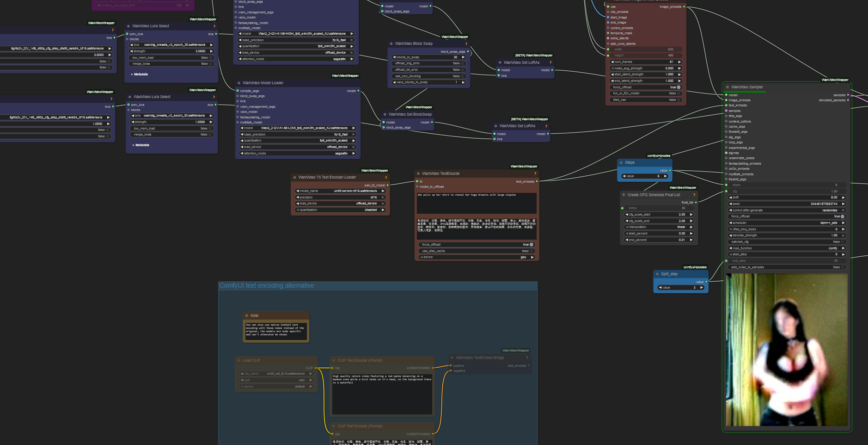Click the sigmas input port on WanVideo Sampler
The height and width of the screenshot is (445, 868).
(726, 153)
